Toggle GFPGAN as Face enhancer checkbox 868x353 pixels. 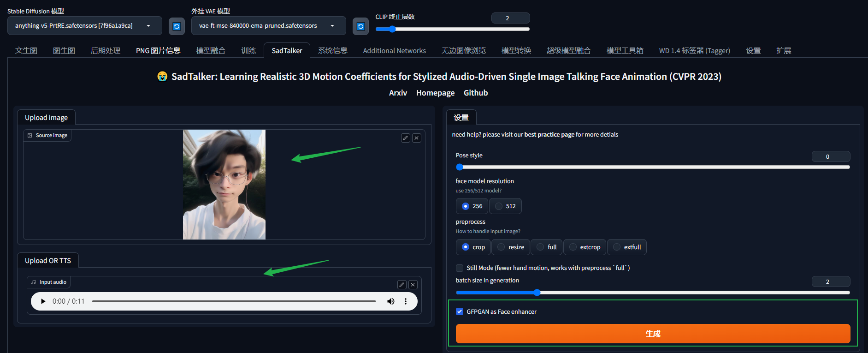pyautogui.click(x=460, y=312)
